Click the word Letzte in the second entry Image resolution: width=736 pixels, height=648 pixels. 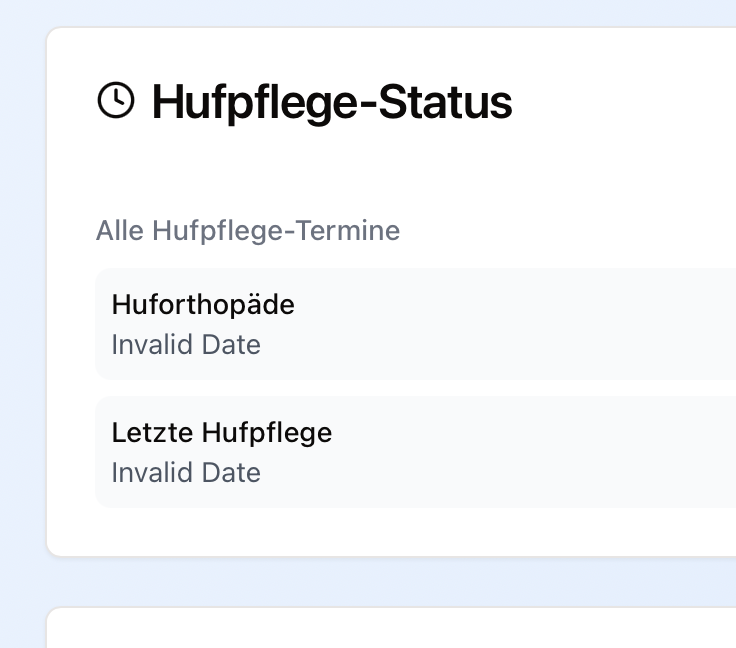153,432
